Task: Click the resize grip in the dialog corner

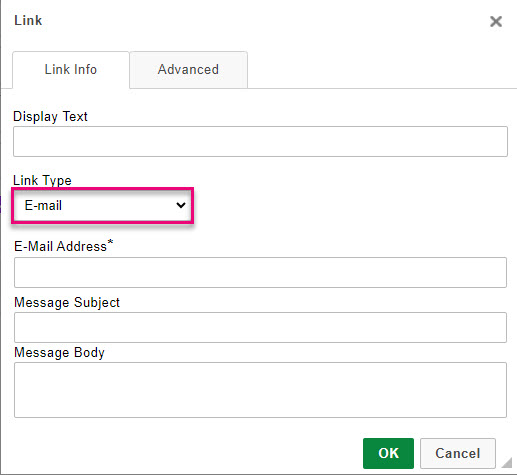Action: [507, 463]
